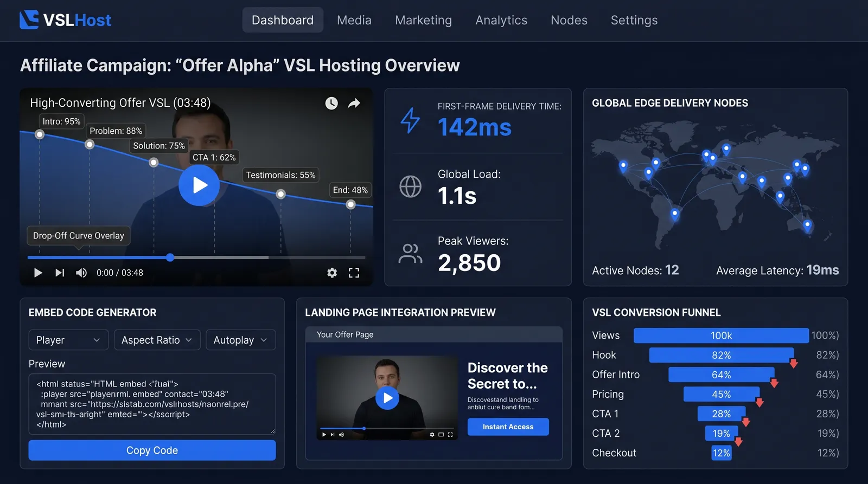Image resolution: width=868 pixels, height=484 pixels.
Task: Click the share arrow icon on video
Action: click(354, 103)
